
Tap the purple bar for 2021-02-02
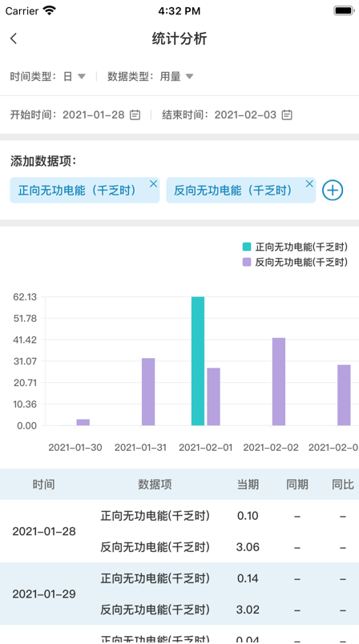[x=279, y=381]
